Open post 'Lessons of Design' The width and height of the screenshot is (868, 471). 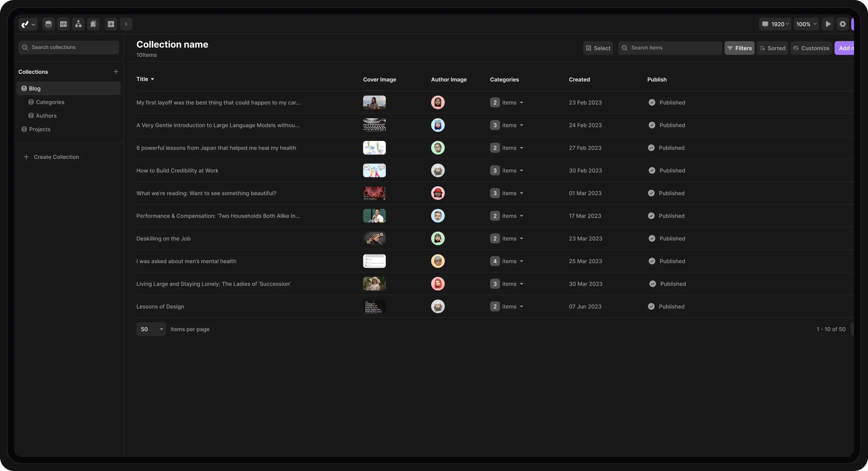click(x=160, y=307)
